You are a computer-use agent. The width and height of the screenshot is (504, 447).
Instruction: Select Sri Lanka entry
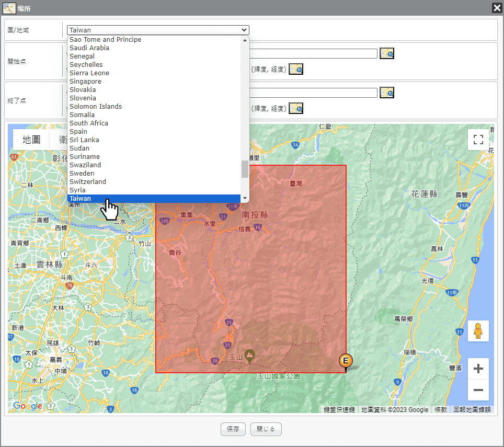point(154,140)
